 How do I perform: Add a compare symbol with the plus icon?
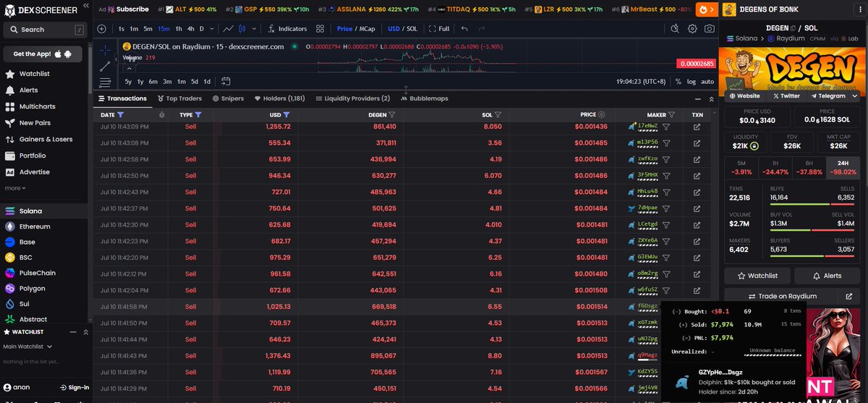[101, 29]
